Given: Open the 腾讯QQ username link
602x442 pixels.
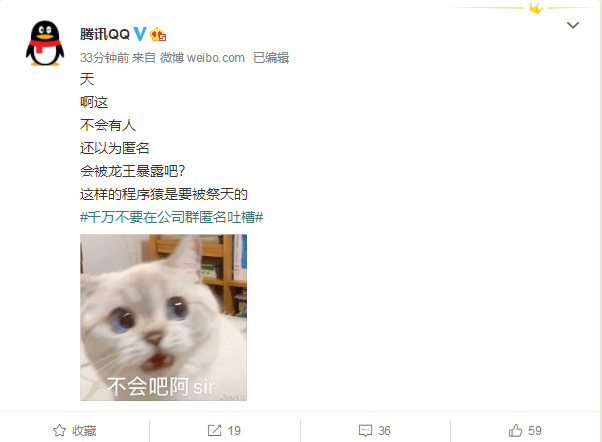Looking at the screenshot, I should pos(105,34).
